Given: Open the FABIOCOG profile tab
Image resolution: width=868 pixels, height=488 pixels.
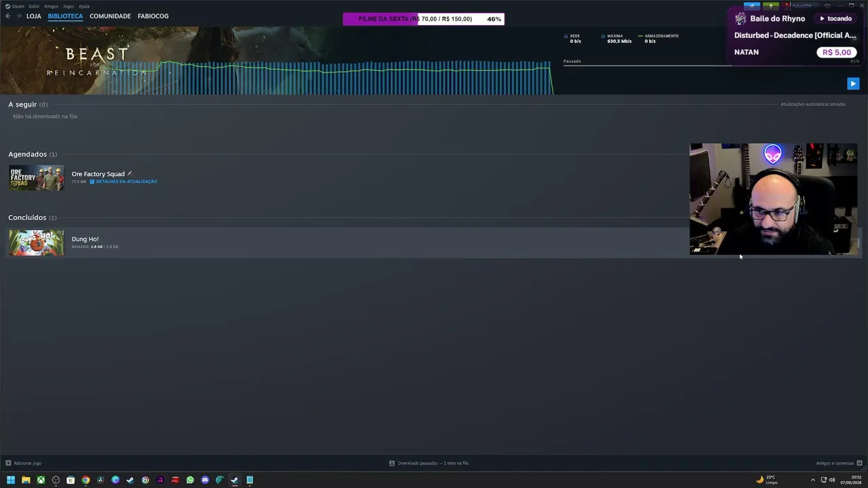Looking at the screenshot, I should click(153, 16).
